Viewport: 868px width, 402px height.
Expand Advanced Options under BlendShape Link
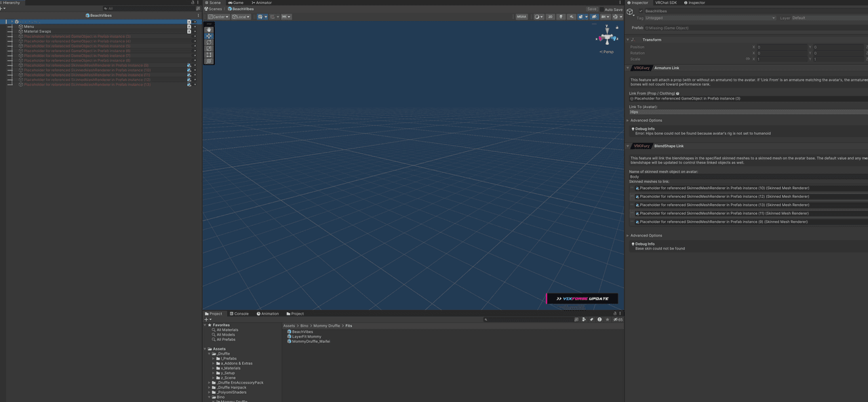point(628,235)
